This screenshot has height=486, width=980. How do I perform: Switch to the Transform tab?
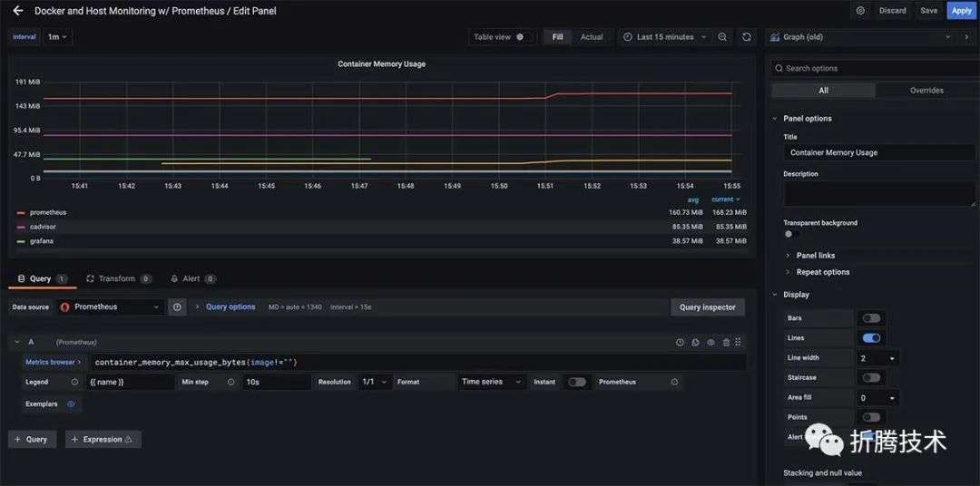click(119, 278)
